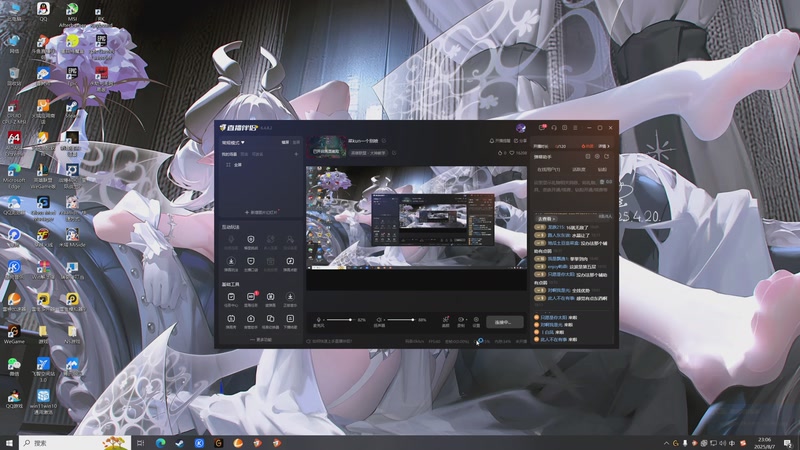
Task: Show hidden system tray icons chevron
Action: (666, 443)
